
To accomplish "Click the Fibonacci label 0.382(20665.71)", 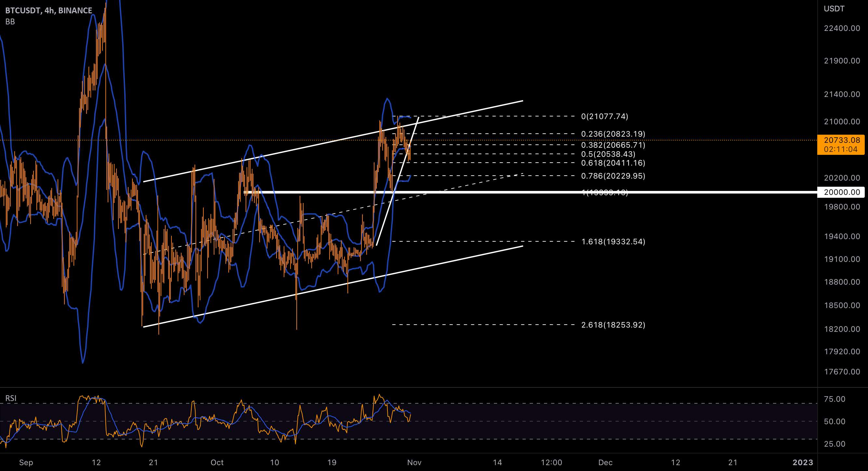I will tap(613, 145).
